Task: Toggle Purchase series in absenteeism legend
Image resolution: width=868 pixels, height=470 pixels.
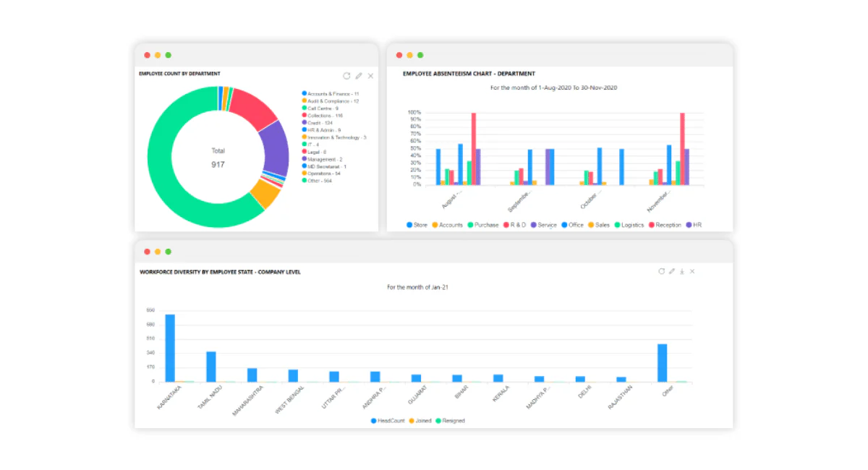Action: pos(483,225)
